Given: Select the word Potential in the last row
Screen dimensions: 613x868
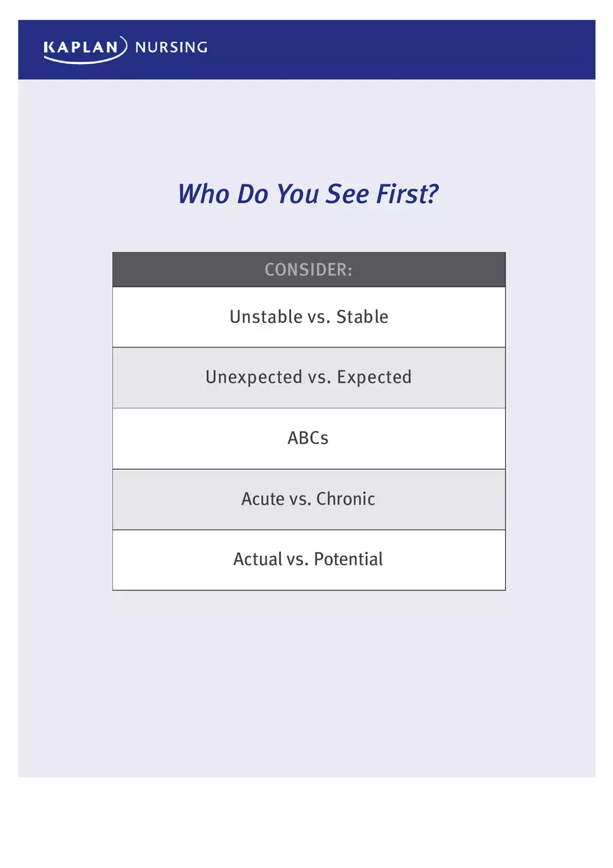Looking at the screenshot, I should (348, 560).
